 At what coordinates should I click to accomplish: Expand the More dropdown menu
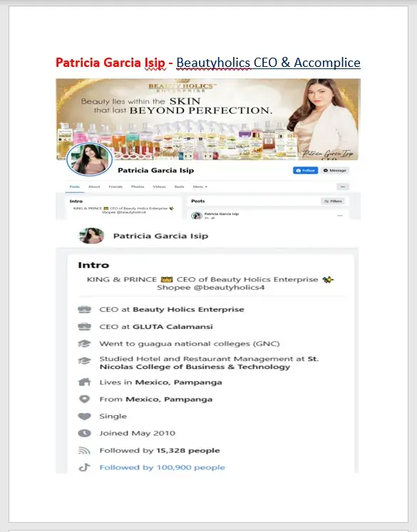[x=200, y=187]
